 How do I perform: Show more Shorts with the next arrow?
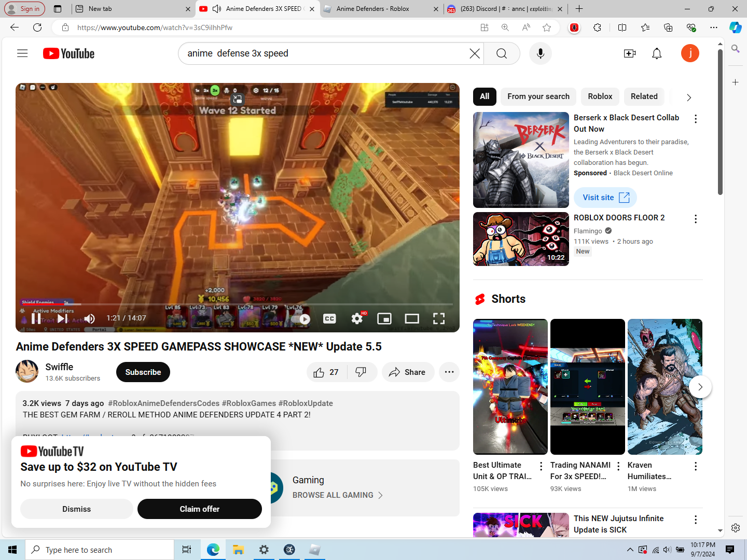tap(700, 387)
